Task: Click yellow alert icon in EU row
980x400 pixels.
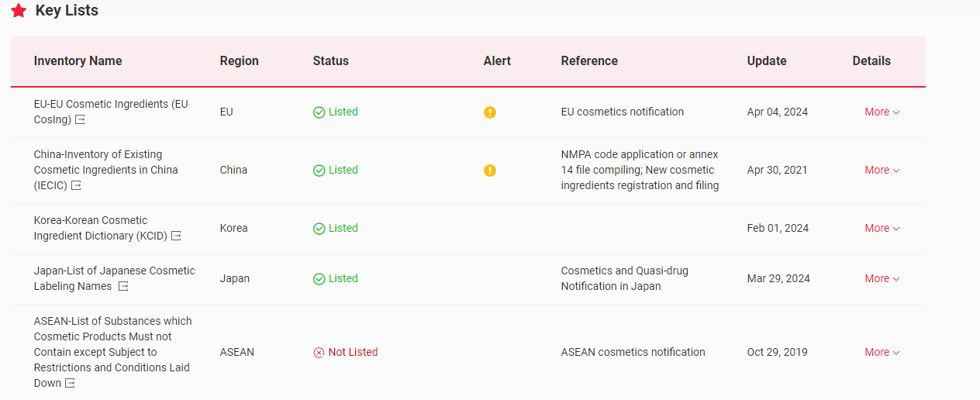Action: tap(489, 112)
